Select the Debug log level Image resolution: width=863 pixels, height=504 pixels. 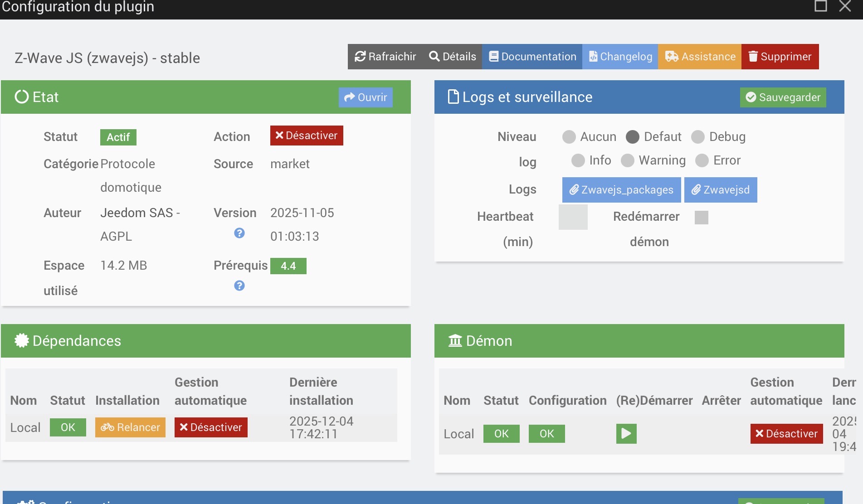(x=698, y=137)
